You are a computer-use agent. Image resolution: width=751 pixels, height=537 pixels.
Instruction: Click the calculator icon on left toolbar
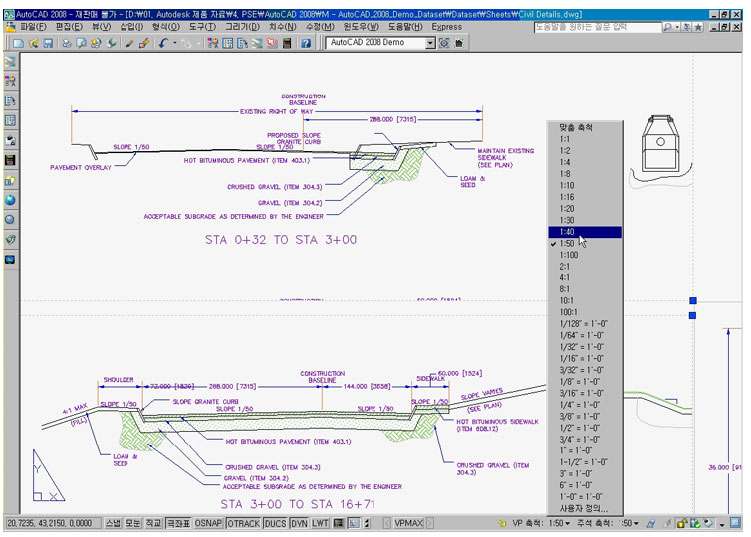pyautogui.click(x=10, y=160)
